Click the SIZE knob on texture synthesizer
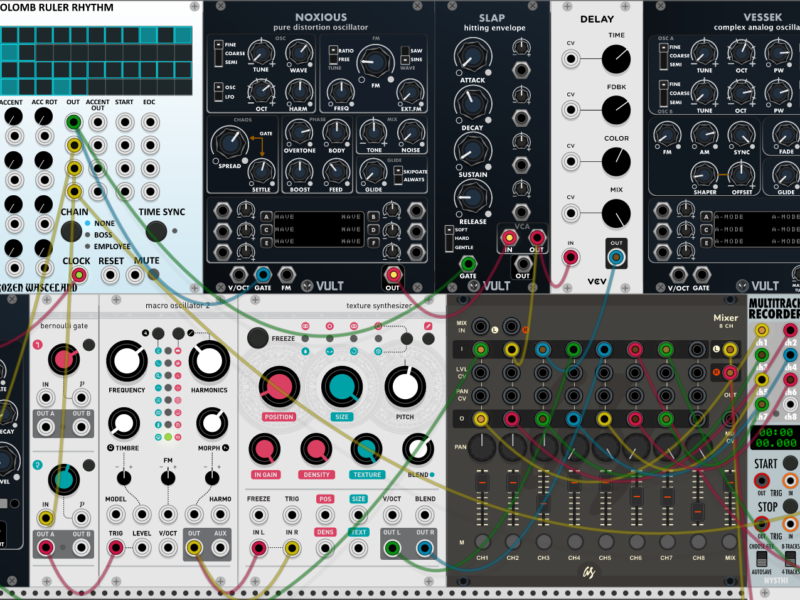This screenshot has height=600, width=800. click(x=341, y=387)
